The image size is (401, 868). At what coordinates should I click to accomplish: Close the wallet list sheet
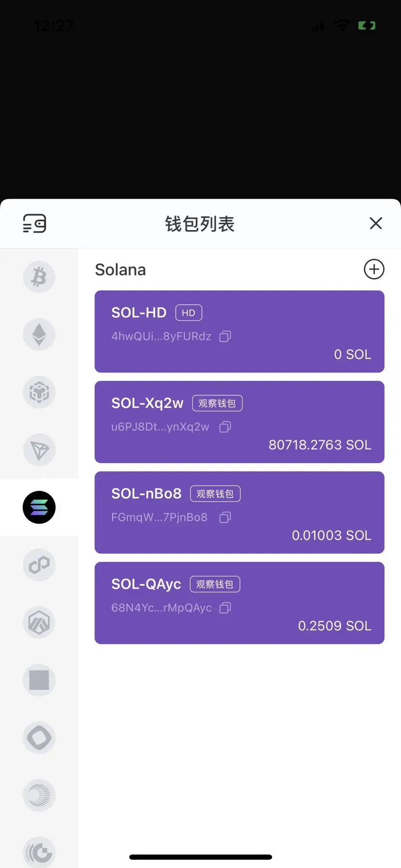point(376,223)
